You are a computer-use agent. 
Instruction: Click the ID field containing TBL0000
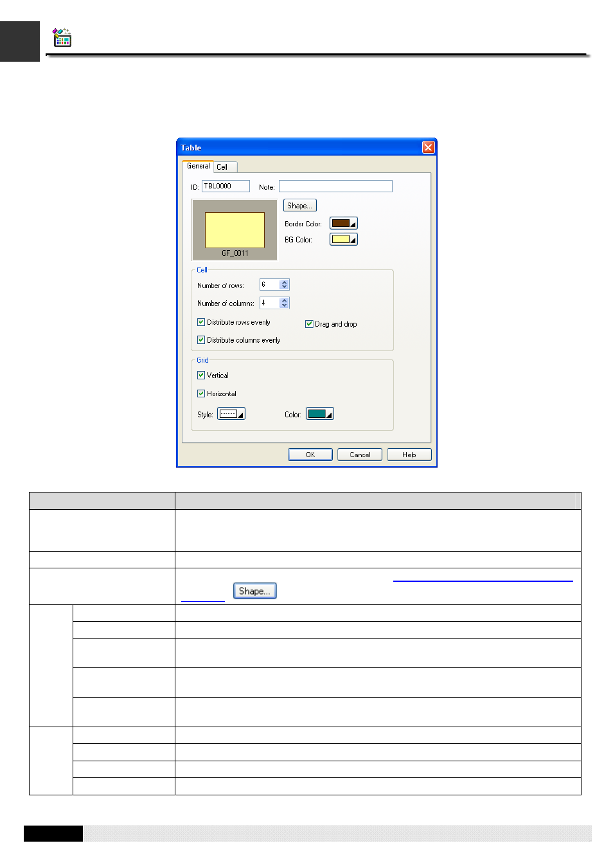(226, 186)
